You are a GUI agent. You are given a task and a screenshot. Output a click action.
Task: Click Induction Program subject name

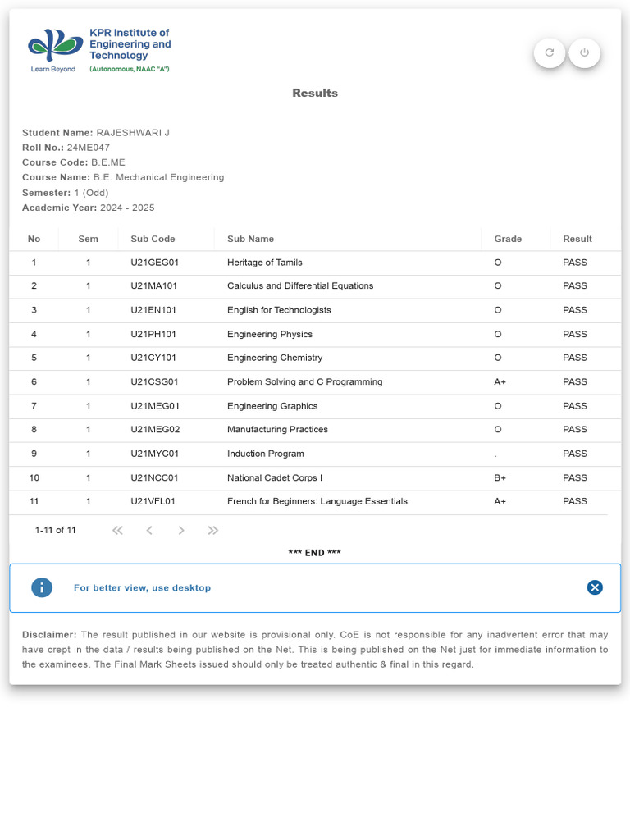[x=265, y=454]
